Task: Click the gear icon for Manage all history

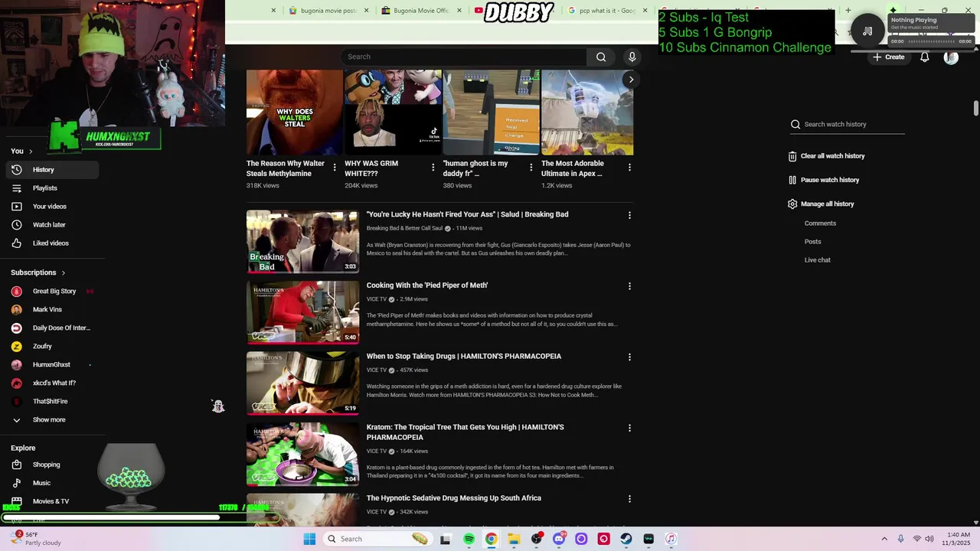Action: 792,204
